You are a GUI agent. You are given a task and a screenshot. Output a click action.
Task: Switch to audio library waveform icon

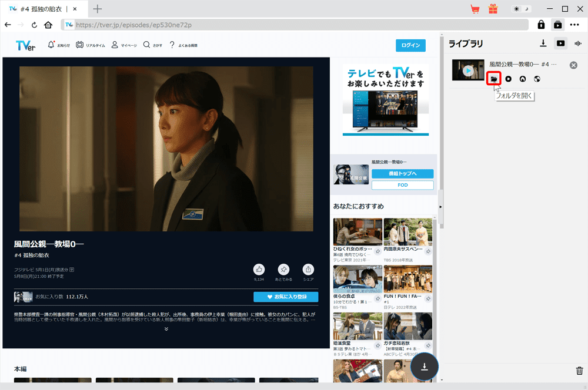tap(578, 43)
